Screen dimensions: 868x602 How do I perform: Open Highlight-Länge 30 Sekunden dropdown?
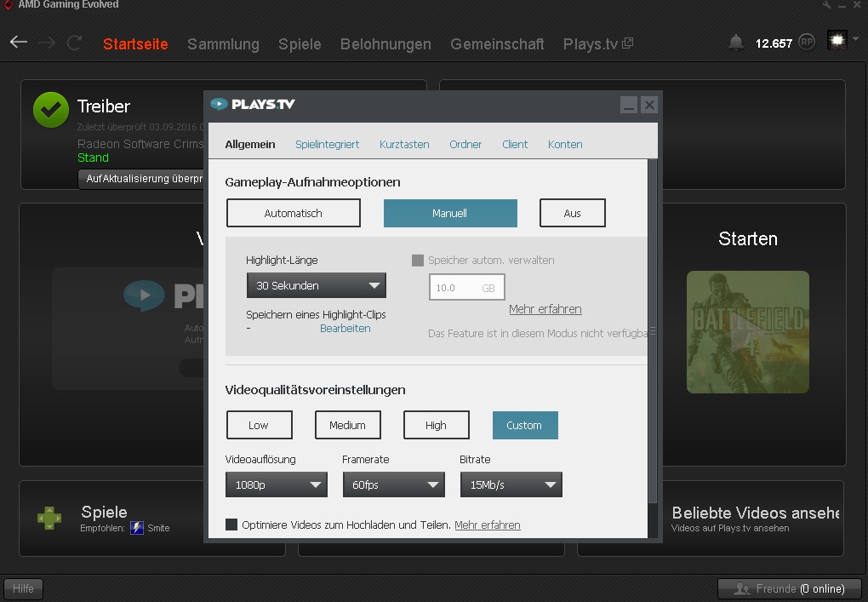pyautogui.click(x=316, y=286)
